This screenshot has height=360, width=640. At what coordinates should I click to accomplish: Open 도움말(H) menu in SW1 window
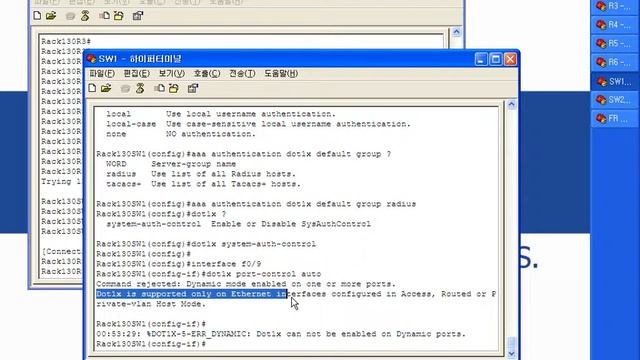(x=281, y=73)
